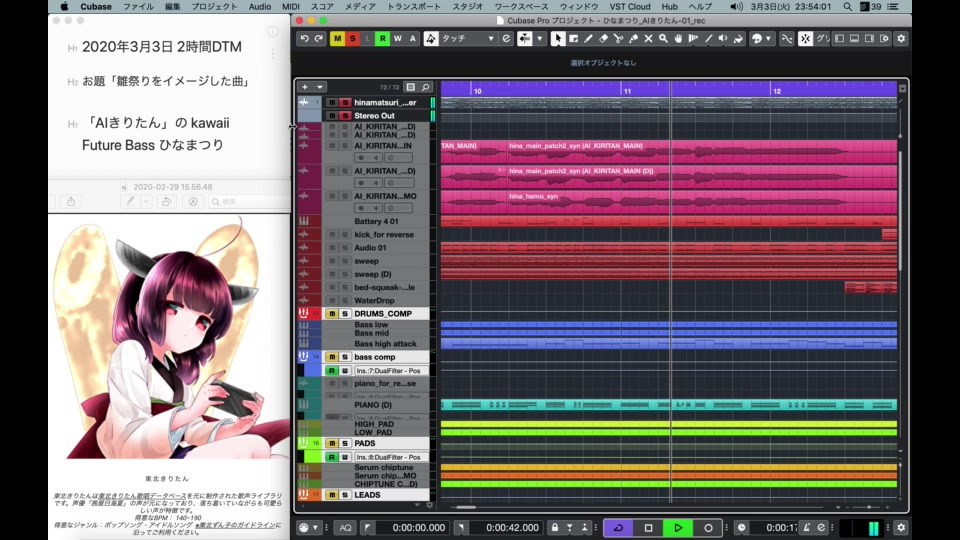Select the Range Selection tool
This screenshot has width=960, height=540.
pos(574,39)
